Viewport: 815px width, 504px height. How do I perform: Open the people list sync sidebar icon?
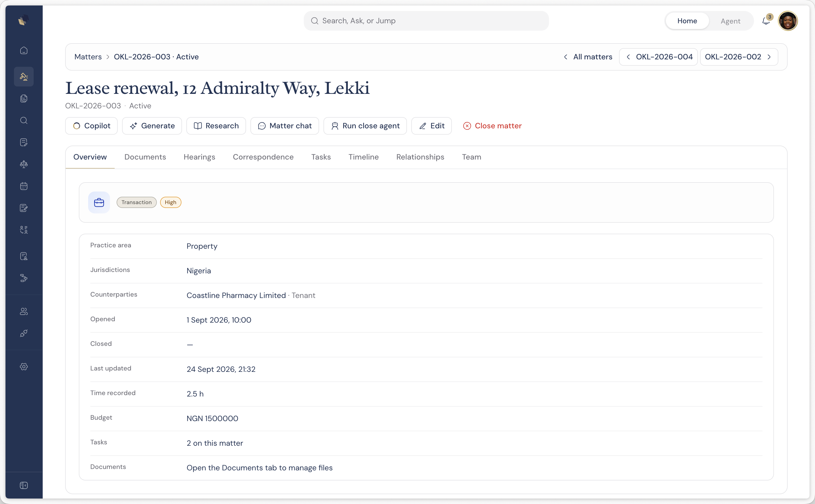(x=24, y=230)
